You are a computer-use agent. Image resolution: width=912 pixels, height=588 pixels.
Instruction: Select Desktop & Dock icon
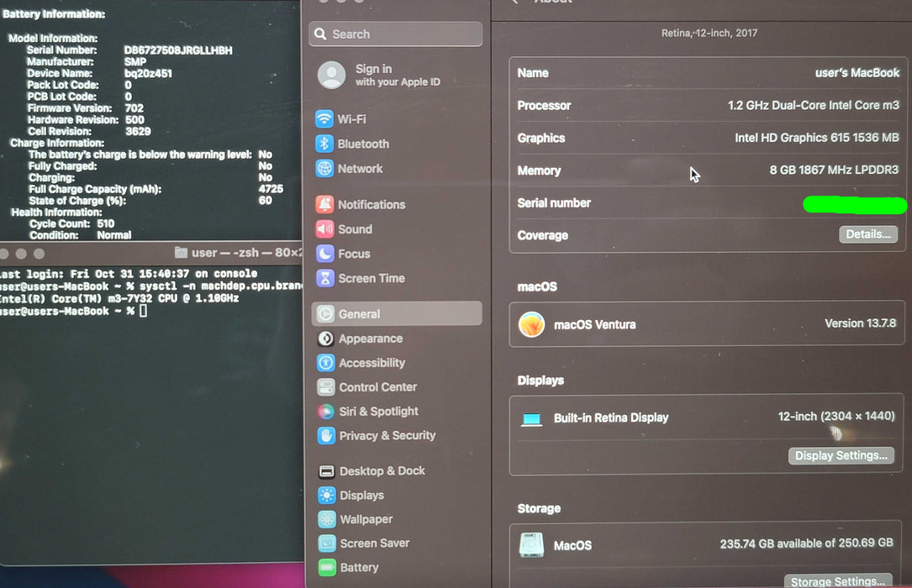pos(327,471)
